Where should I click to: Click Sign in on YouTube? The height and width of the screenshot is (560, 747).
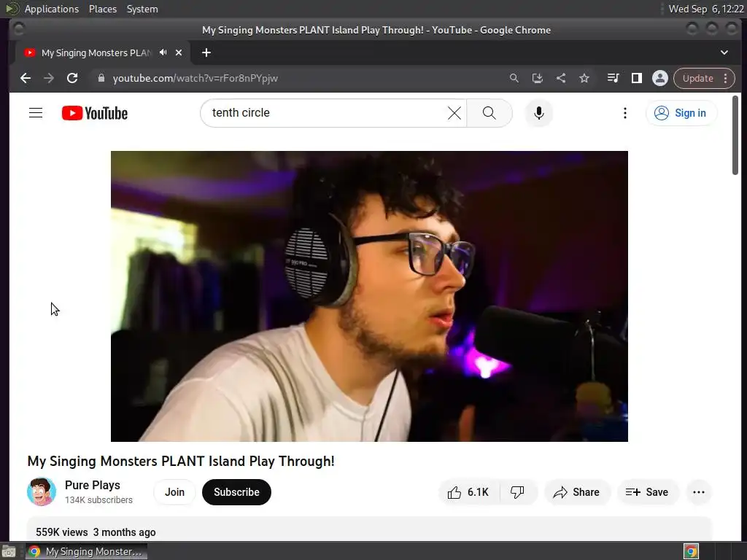click(681, 113)
